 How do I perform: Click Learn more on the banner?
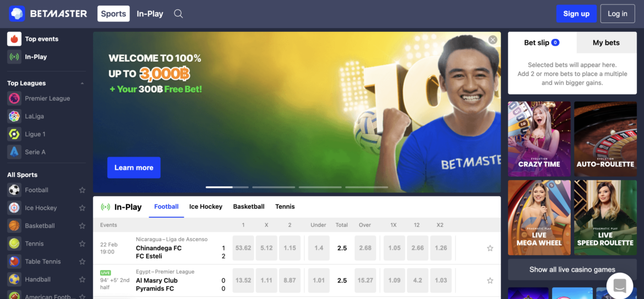(x=134, y=167)
